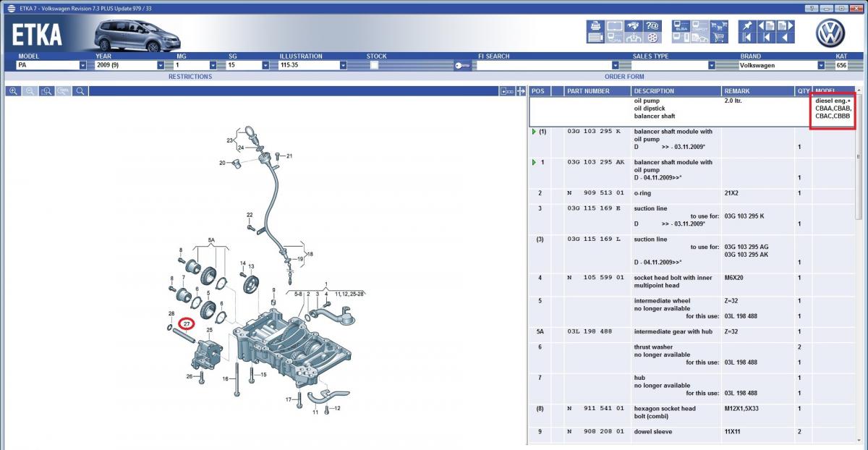The image size is (868, 450).
Task: Open the parts list sheet icon
Action: click(595, 38)
